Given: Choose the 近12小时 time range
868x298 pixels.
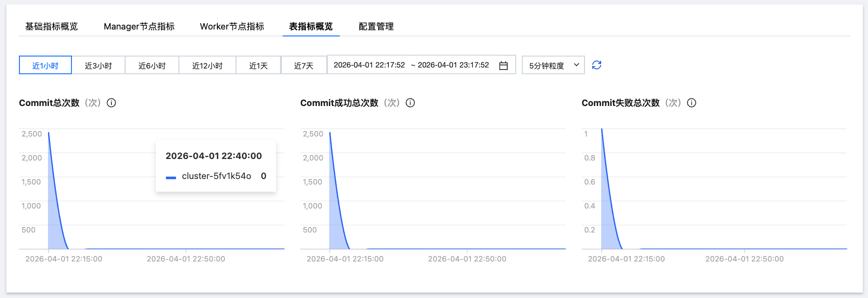Looking at the screenshot, I should pyautogui.click(x=207, y=65).
